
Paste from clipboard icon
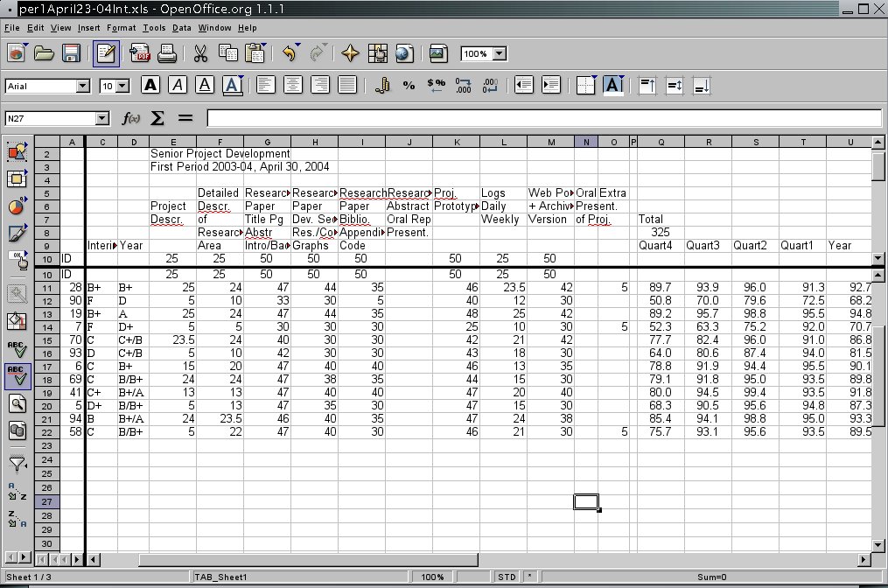255,54
